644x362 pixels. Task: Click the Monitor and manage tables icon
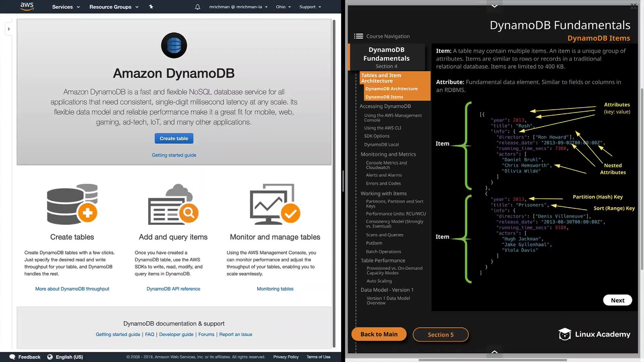(x=275, y=204)
